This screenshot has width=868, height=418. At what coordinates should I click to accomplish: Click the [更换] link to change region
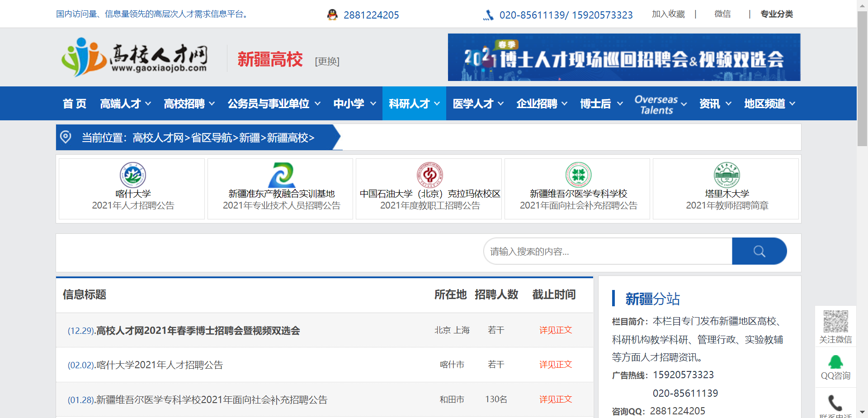(327, 62)
